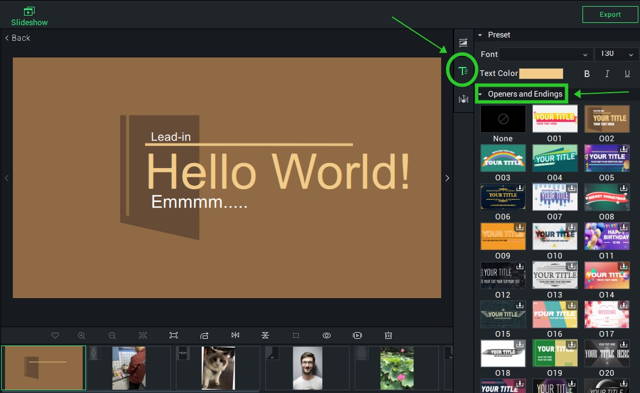This screenshot has width=640, height=393.
Task: Click the Back link
Action: [x=18, y=38]
